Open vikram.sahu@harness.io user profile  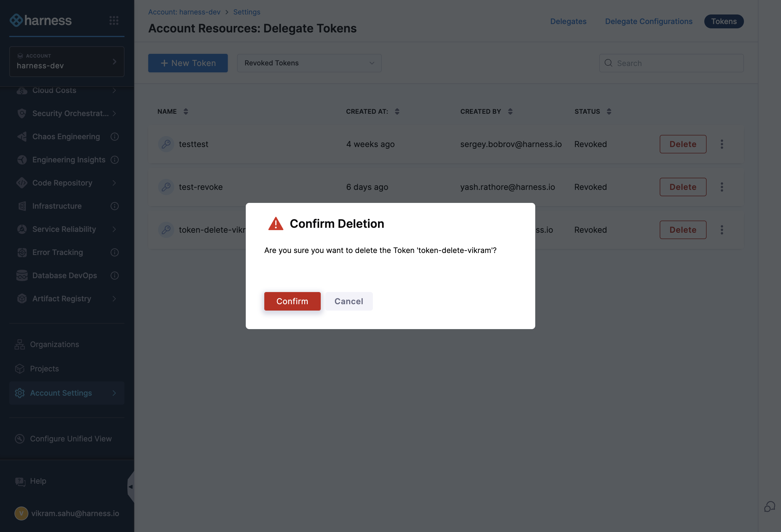pos(67,513)
